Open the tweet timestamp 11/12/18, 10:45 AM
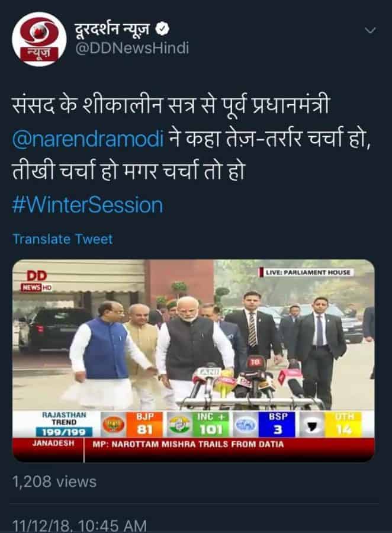 pyautogui.click(x=79, y=525)
